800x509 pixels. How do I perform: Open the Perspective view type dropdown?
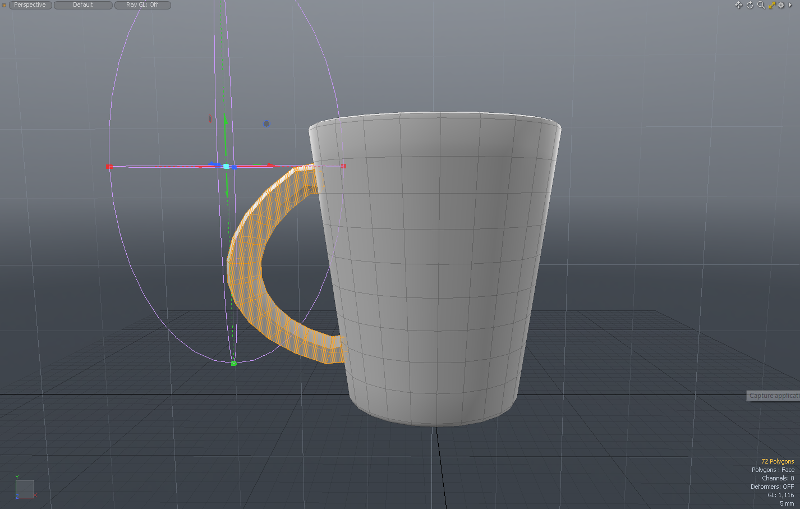(29, 5)
